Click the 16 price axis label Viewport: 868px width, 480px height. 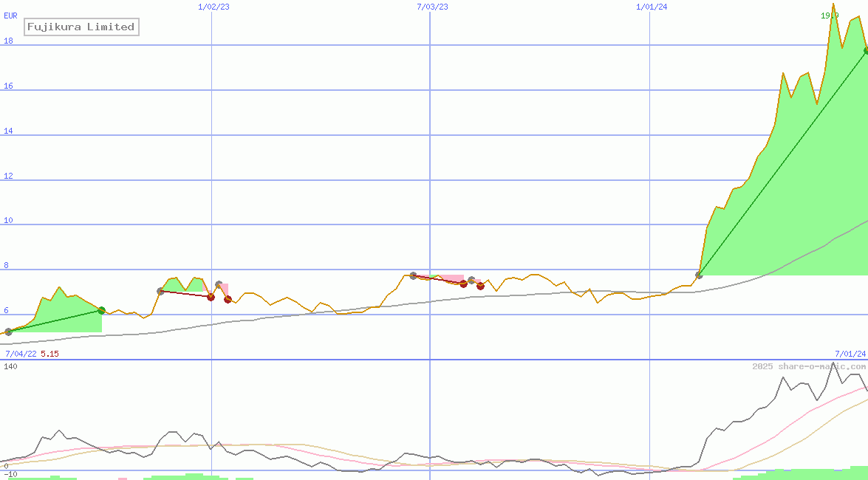tap(8, 86)
